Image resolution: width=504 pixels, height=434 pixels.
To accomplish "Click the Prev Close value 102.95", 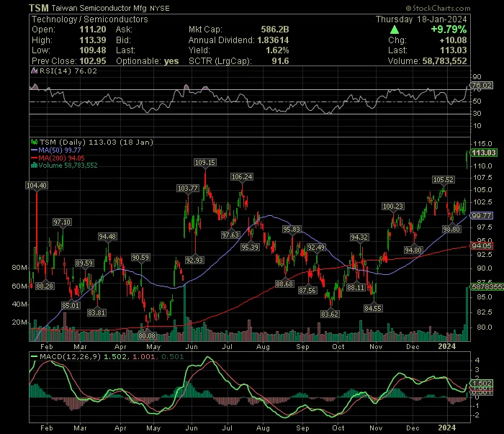I will (x=93, y=61).
